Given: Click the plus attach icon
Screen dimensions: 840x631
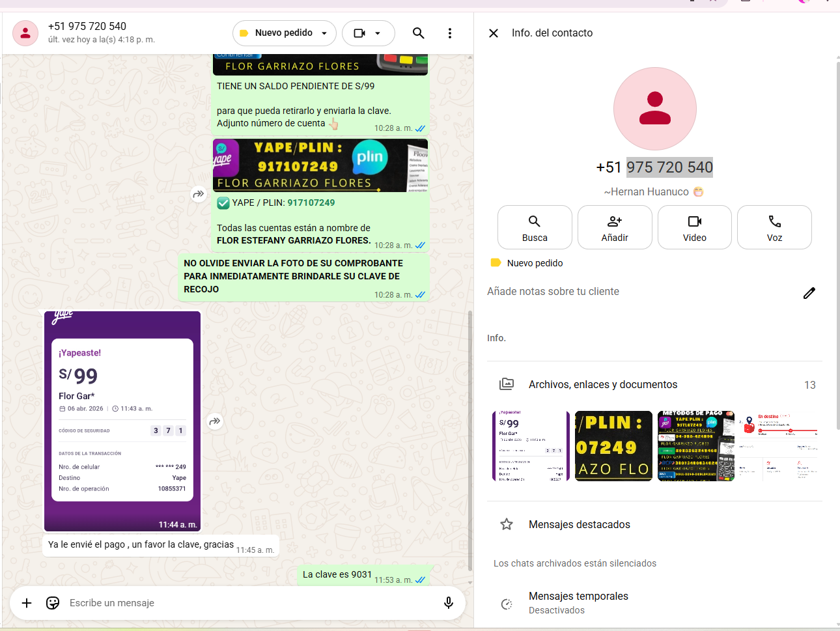Looking at the screenshot, I should (27, 603).
